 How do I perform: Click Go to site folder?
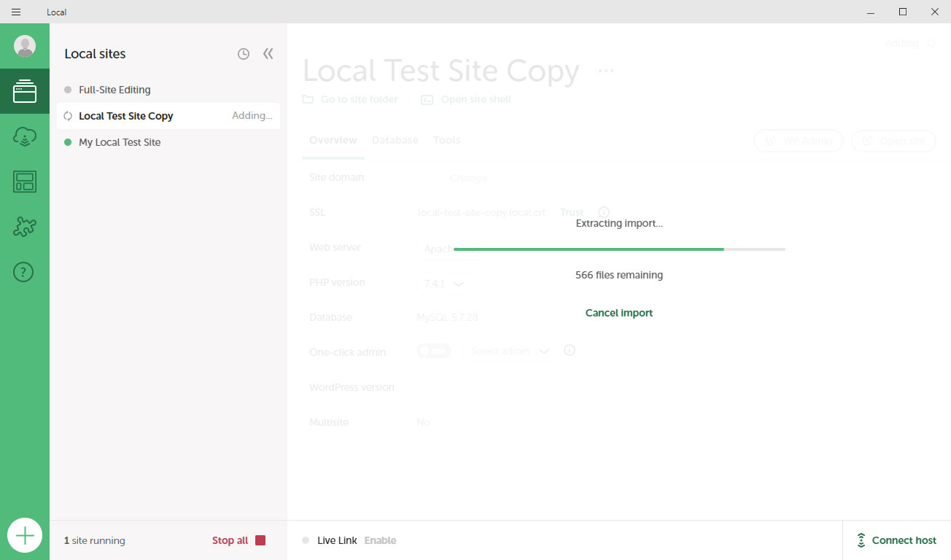(x=351, y=99)
